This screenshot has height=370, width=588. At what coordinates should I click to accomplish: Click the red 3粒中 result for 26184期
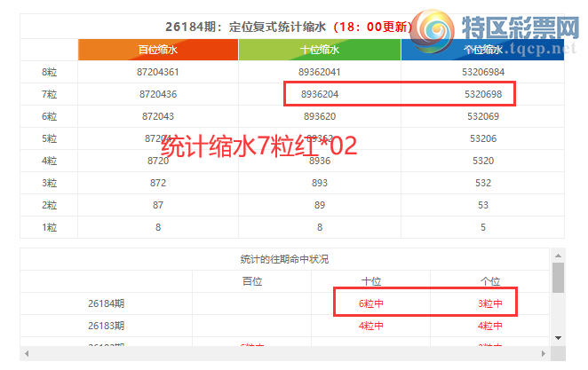[489, 303]
